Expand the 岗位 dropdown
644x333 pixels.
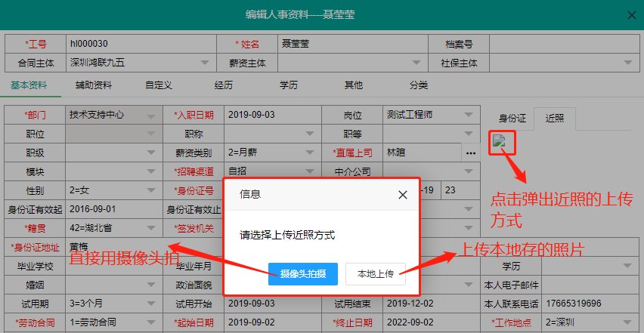(x=470, y=116)
